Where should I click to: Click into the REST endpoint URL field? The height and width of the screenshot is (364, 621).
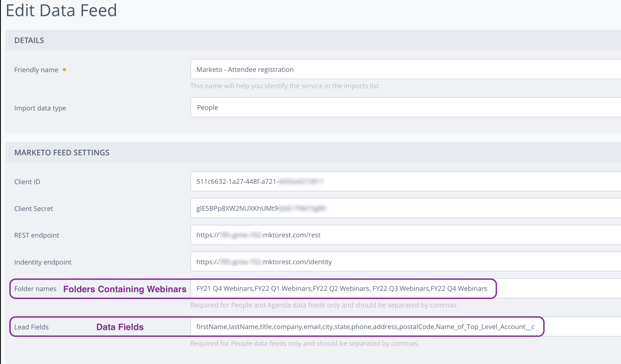[x=406, y=235]
